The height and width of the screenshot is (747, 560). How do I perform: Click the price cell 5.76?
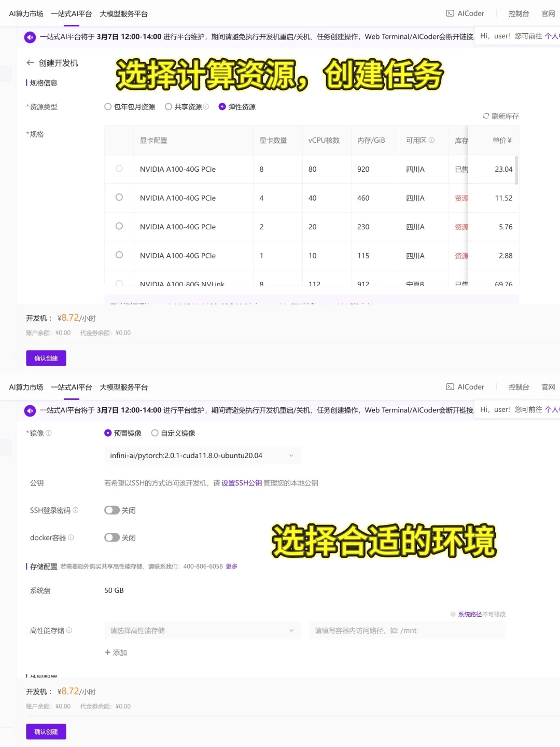pos(506,227)
